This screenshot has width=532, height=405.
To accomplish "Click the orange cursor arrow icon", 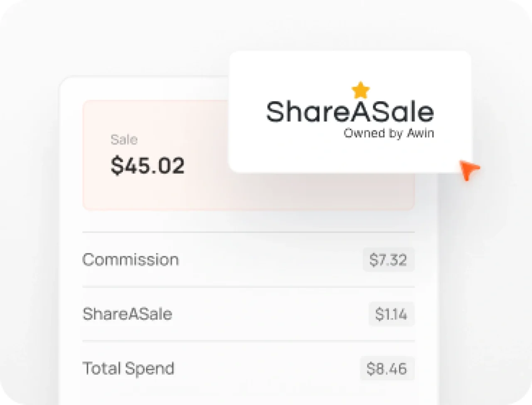I will pyautogui.click(x=468, y=170).
